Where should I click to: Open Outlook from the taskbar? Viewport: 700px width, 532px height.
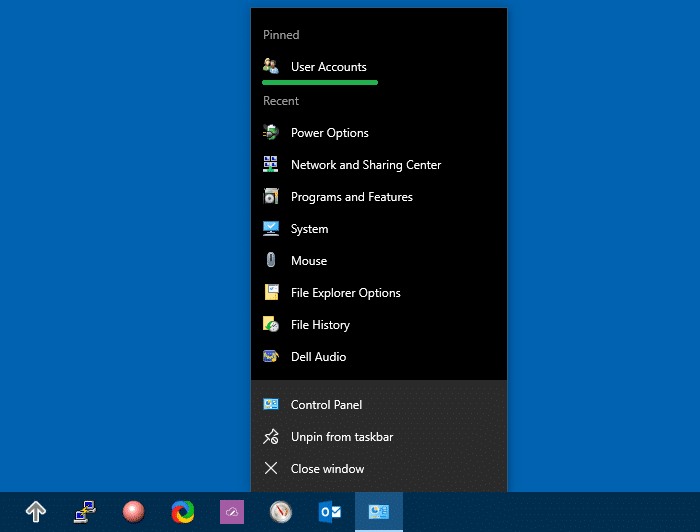pyautogui.click(x=330, y=511)
